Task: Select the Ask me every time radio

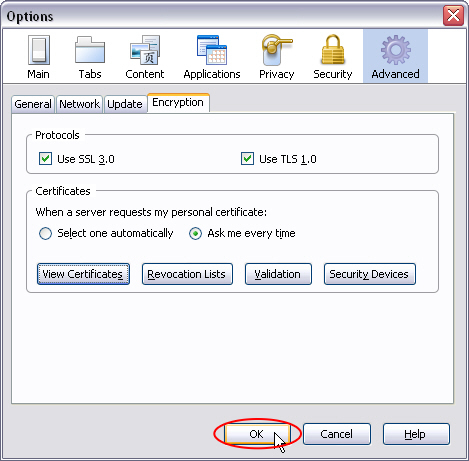Action: 195,233
